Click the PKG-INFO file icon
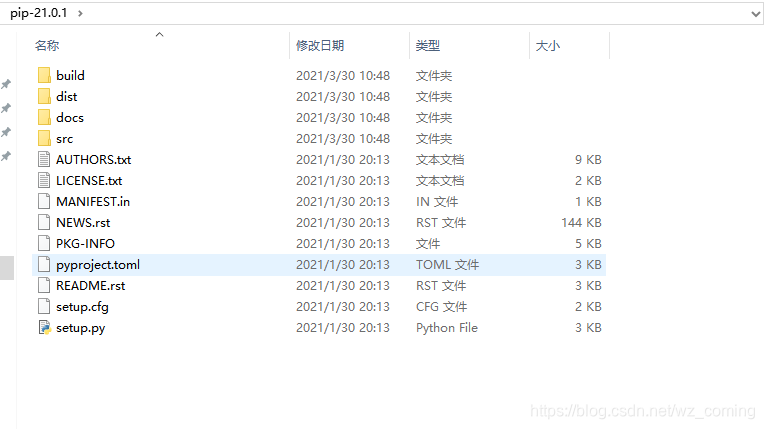The image size is (764, 429). [x=44, y=243]
